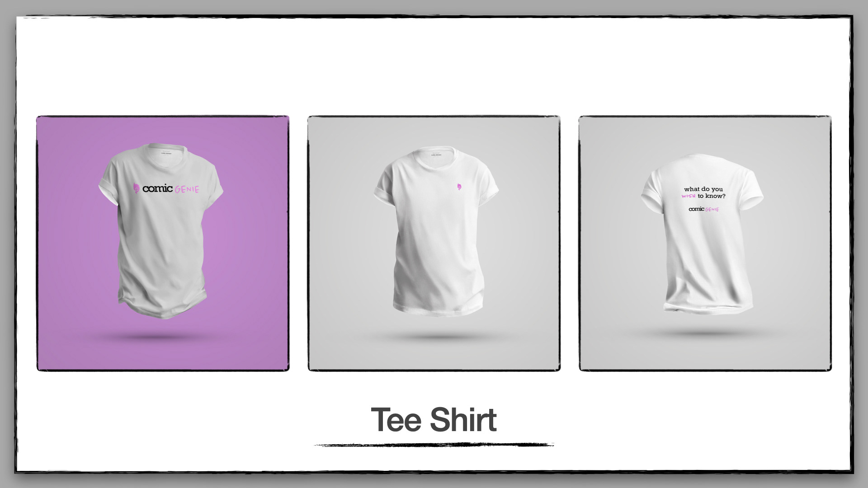Image resolution: width=868 pixels, height=488 pixels.
Task: Click the pink genie icon on purple shirt
Action: [x=136, y=188]
